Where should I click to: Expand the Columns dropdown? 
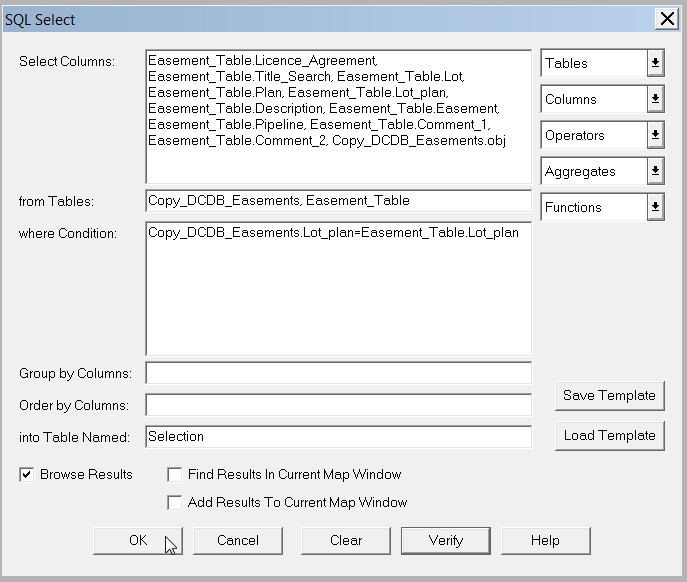point(654,99)
